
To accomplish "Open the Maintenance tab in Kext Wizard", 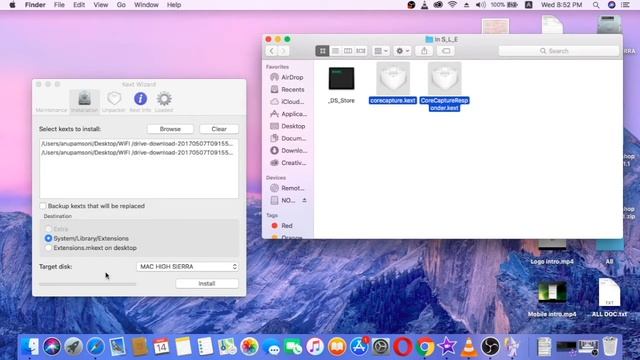I will (51, 110).
